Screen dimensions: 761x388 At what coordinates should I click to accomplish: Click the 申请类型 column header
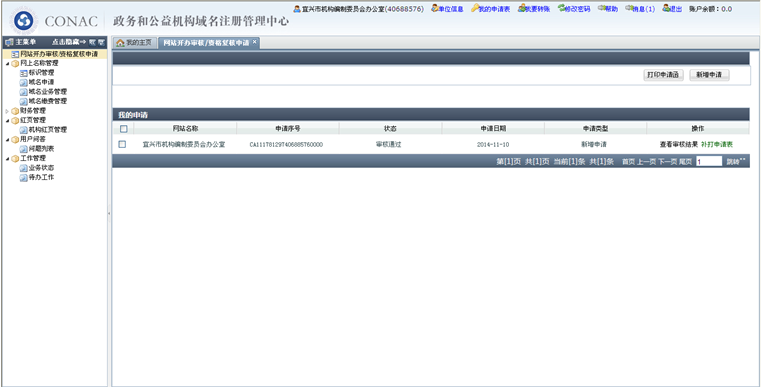point(596,129)
